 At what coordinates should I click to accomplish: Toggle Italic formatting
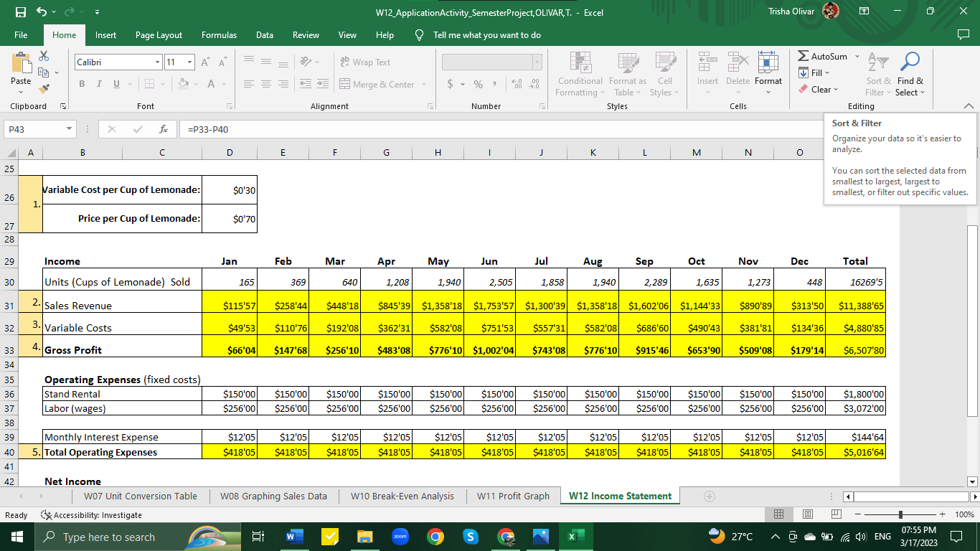pyautogui.click(x=98, y=85)
